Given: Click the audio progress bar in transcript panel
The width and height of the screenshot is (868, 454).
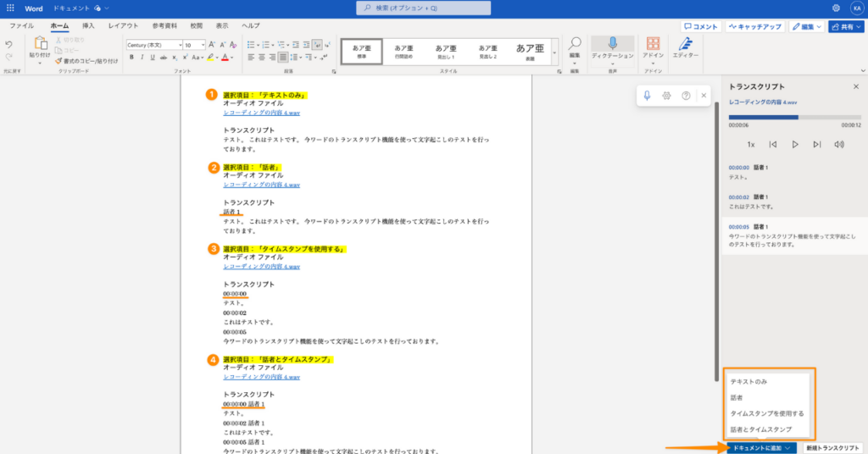Looking at the screenshot, I should [x=794, y=117].
